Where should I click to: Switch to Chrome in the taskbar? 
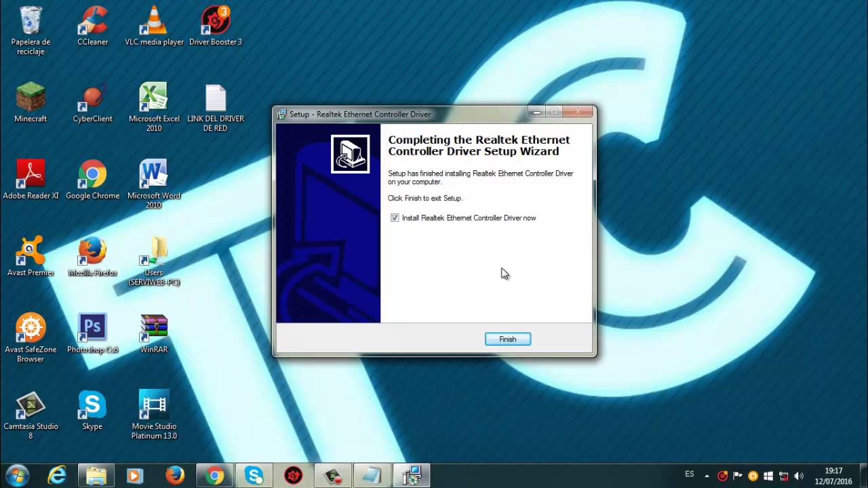click(x=215, y=476)
